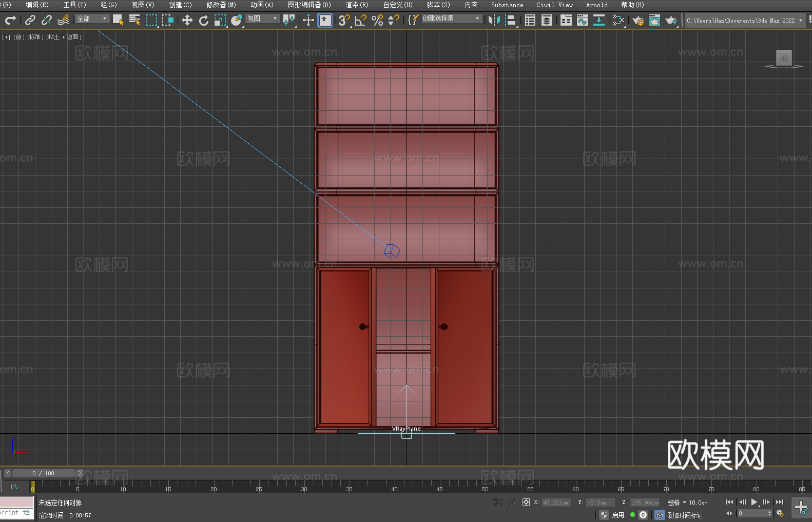Image resolution: width=812 pixels, height=522 pixels.
Task: Open the 工具(T) menu
Action: click(74, 5)
